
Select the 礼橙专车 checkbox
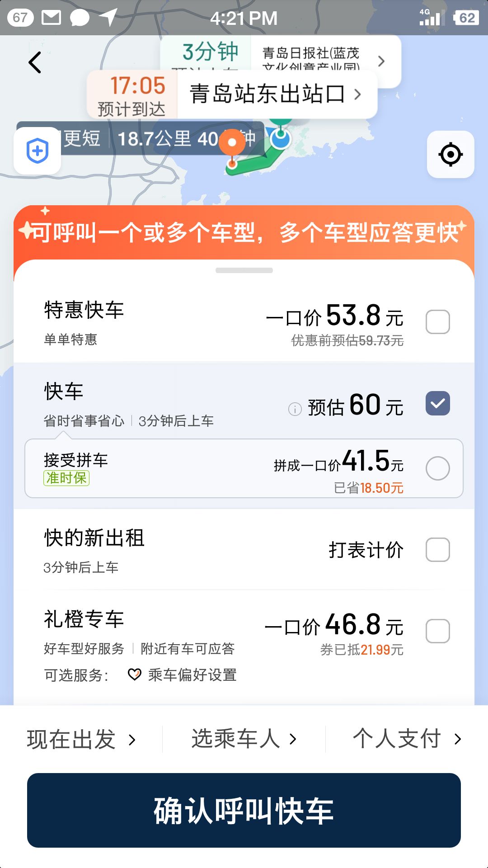(x=437, y=631)
